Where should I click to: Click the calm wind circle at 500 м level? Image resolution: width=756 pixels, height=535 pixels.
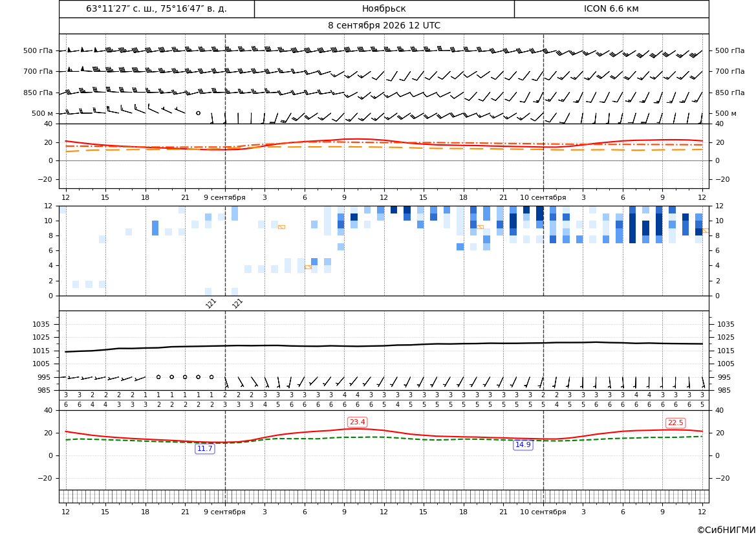click(198, 113)
